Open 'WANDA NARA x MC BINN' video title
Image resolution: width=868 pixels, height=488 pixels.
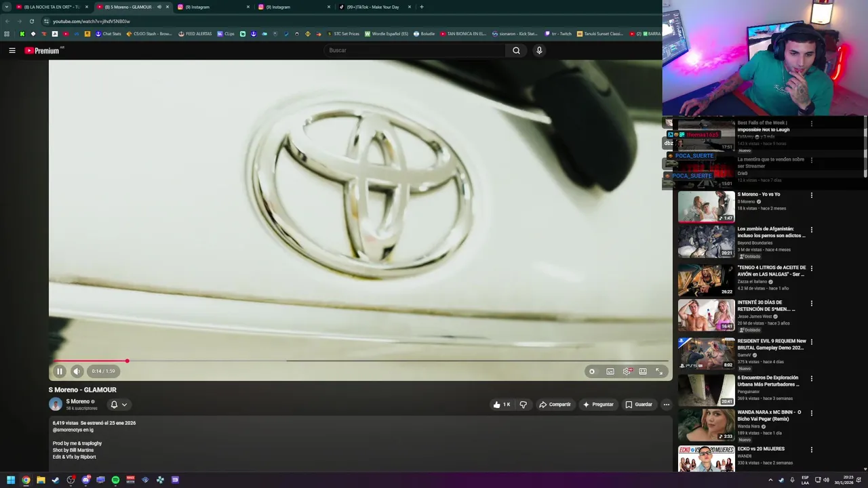(x=769, y=415)
